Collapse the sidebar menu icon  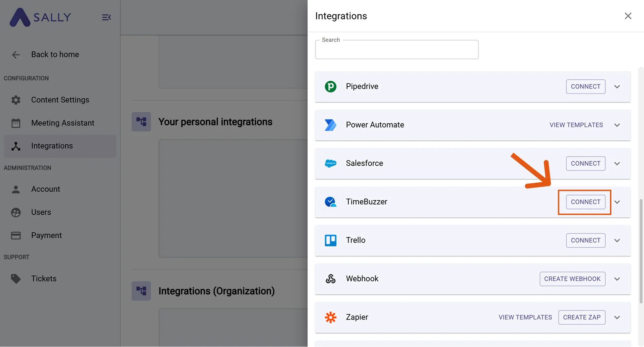click(106, 17)
